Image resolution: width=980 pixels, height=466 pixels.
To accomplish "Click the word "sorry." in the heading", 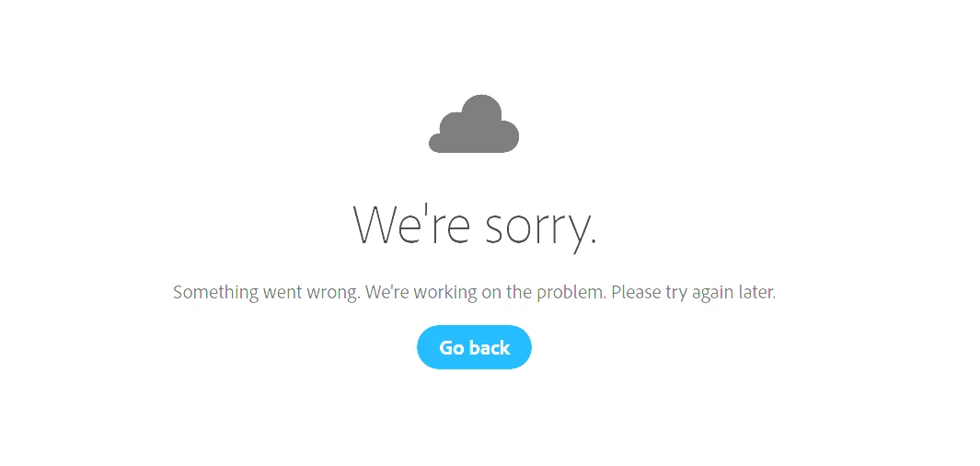I will point(541,228).
